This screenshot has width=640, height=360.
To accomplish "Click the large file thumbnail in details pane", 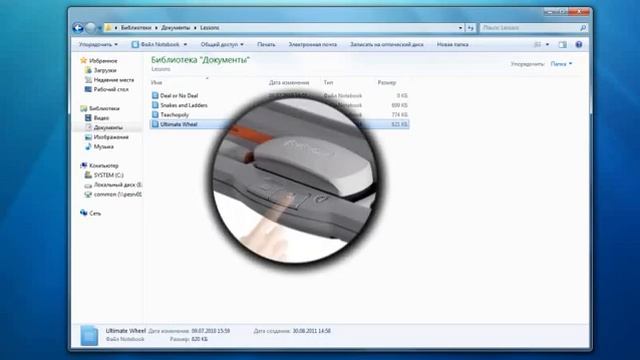I will click(89, 335).
